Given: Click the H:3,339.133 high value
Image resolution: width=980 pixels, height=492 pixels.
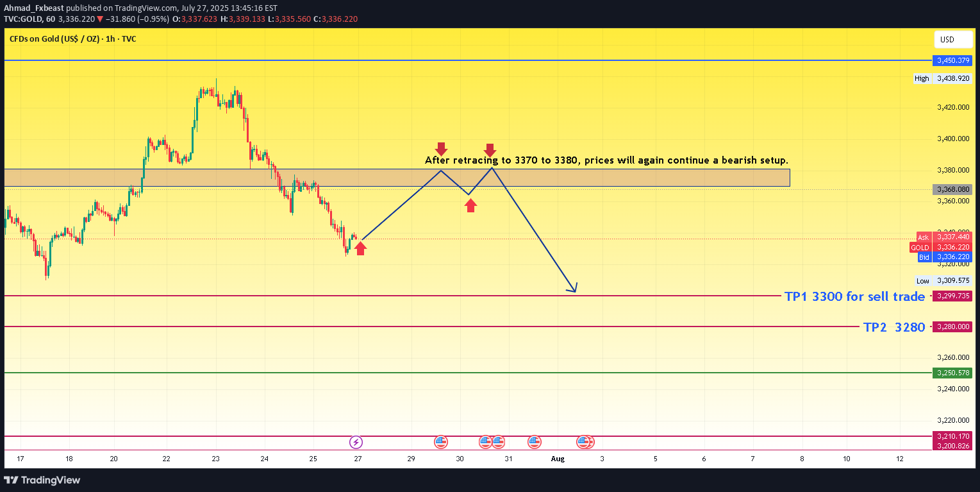Looking at the screenshot, I should (x=242, y=19).
